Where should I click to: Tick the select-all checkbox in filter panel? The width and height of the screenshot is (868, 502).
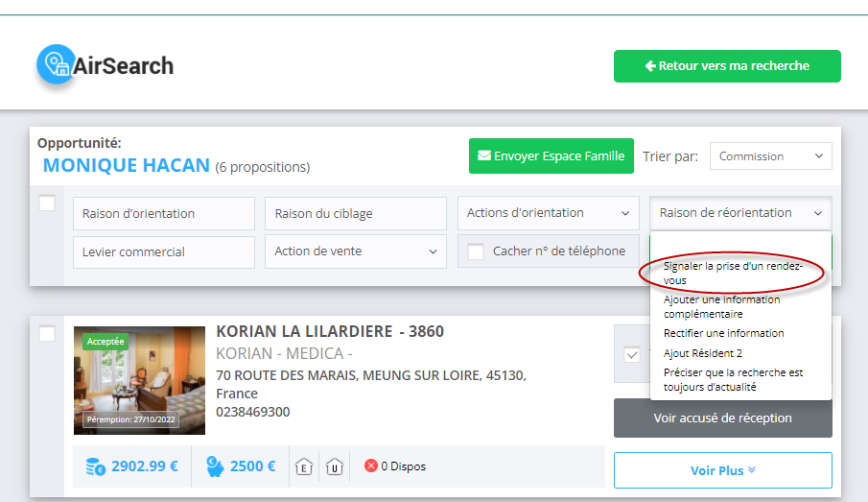click(x=47, y=203)
